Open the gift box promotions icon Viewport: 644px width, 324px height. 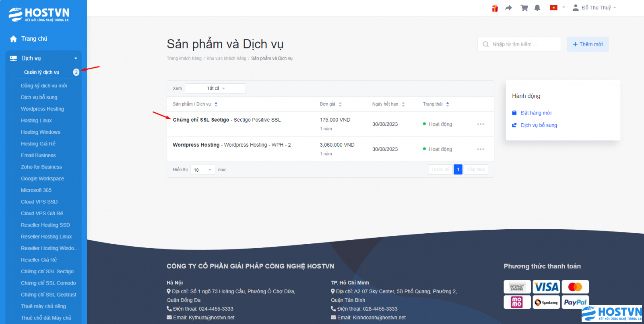[x=495, y=8]
